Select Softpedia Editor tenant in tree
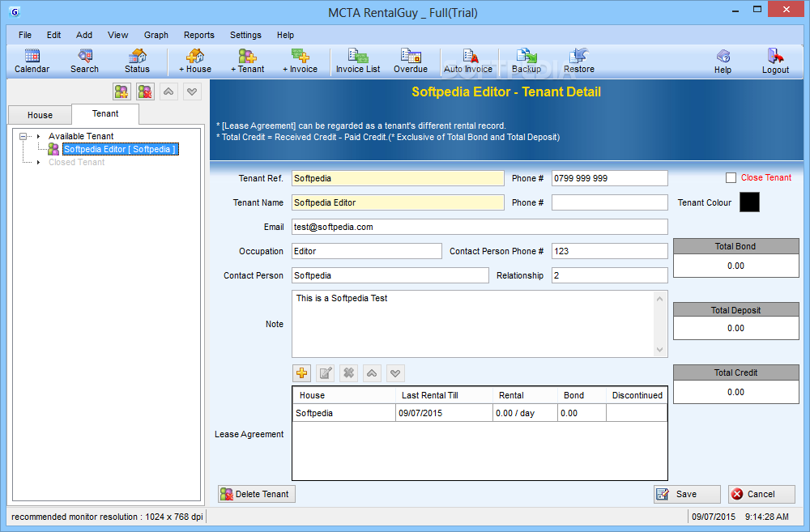This screenshot has height=532, width=810. click(120, 149)
